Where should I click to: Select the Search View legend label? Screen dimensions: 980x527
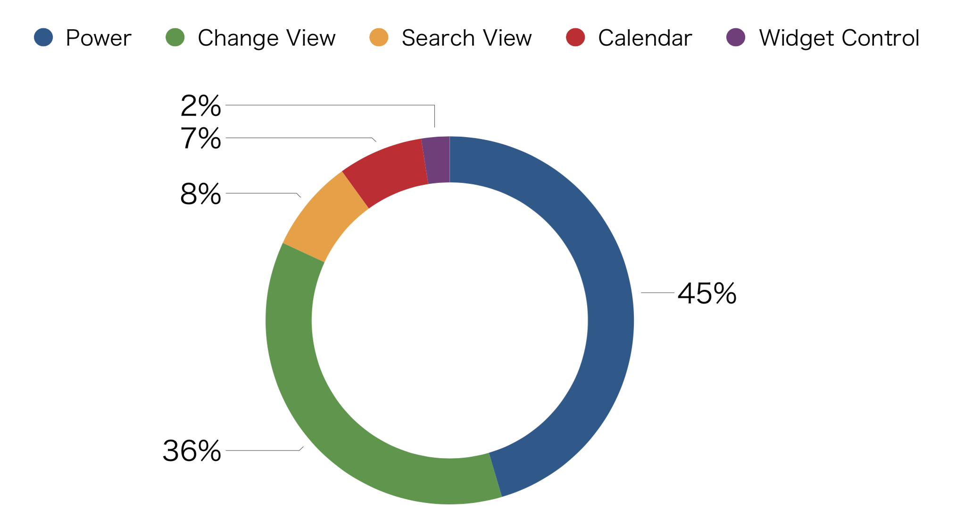click(466, 38)
